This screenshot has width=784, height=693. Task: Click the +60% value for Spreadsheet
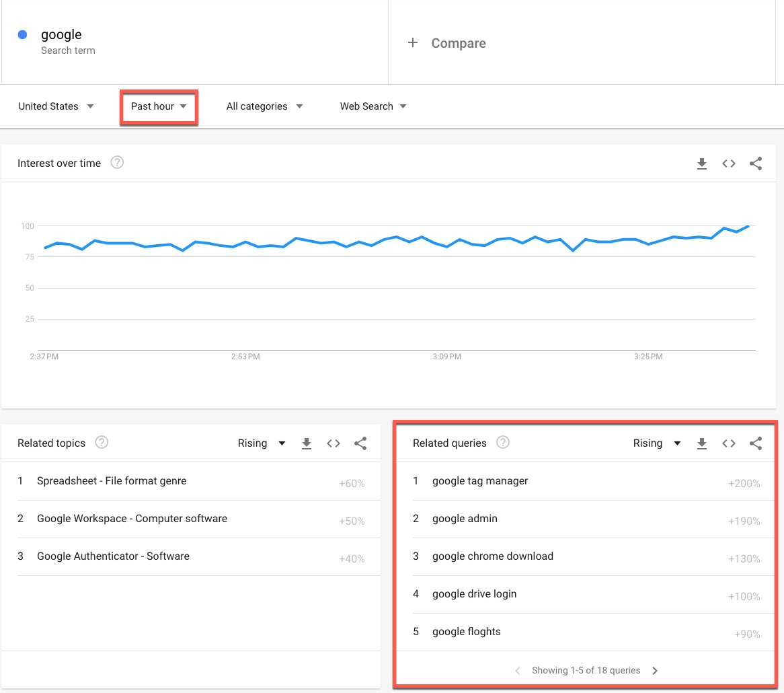pyautogui.click(x=352, y=483)
